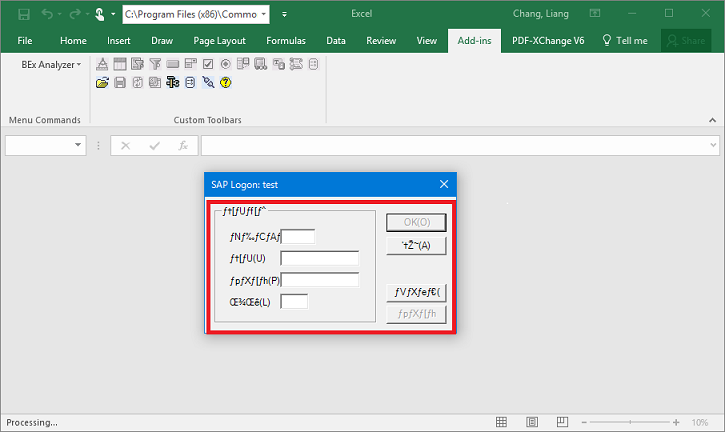Click the formula bar Enter checkmark icon

click(x=154, y=146)
